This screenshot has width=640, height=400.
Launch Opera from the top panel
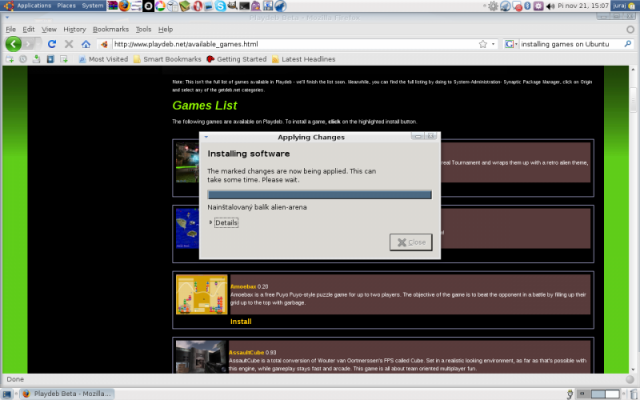198,6
